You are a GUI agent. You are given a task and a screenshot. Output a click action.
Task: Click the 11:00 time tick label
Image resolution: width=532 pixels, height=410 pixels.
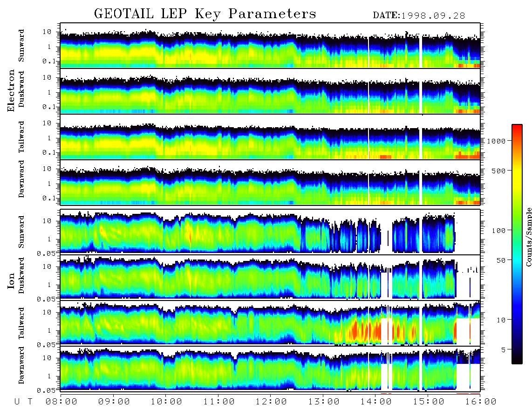pyautogui.click(x=219, y=402)
